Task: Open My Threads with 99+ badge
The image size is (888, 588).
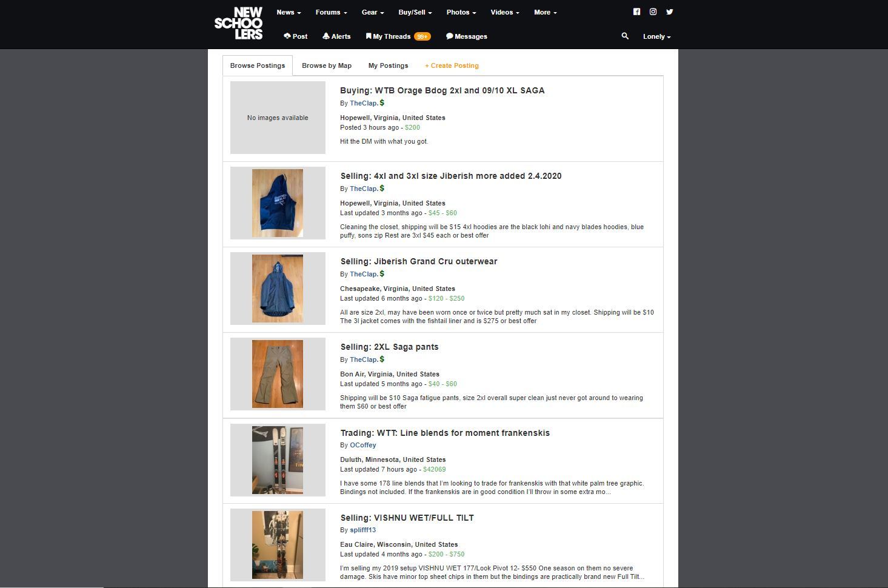Action: point(398,36)
